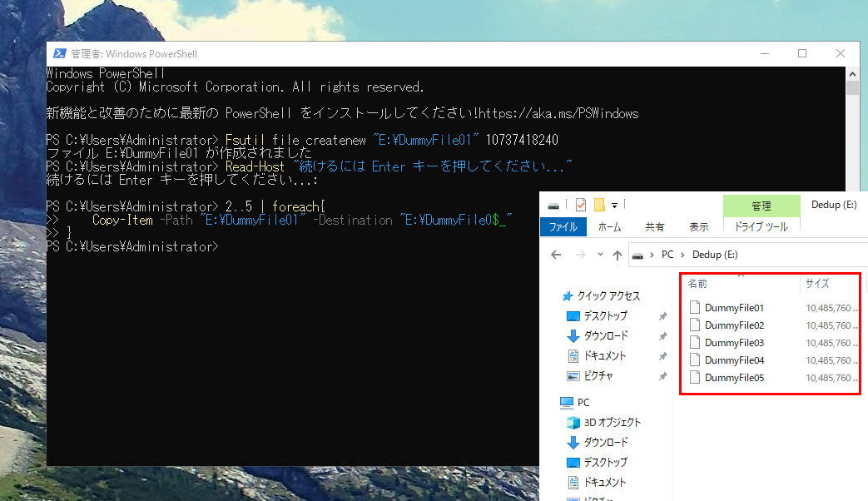Click PC in the address breadcrumb

pos(667,255)
